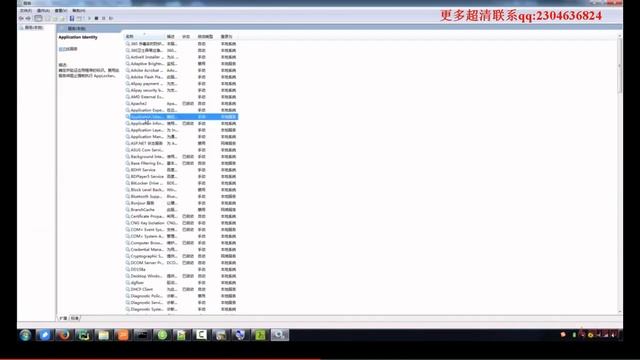Select the Bonjour service row
The height and width of the screenshot is (360, 640).
181,203
